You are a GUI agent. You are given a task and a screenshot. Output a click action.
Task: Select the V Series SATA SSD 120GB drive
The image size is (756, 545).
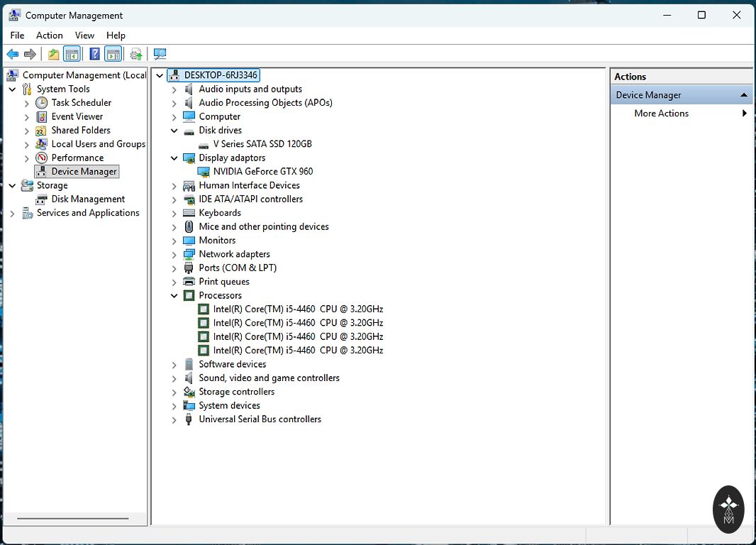pyautogui.click(x=262, y=143)
